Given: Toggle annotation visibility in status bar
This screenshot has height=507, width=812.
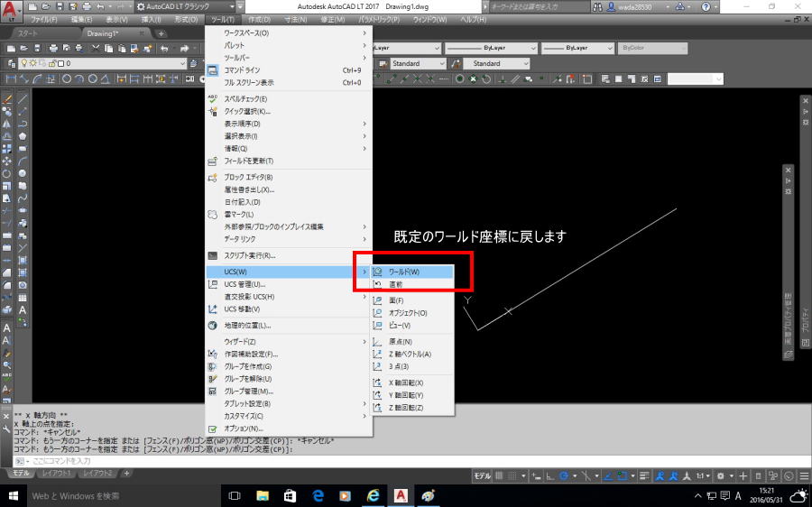Looking at the screenshot, I should (x=660, y=476).
